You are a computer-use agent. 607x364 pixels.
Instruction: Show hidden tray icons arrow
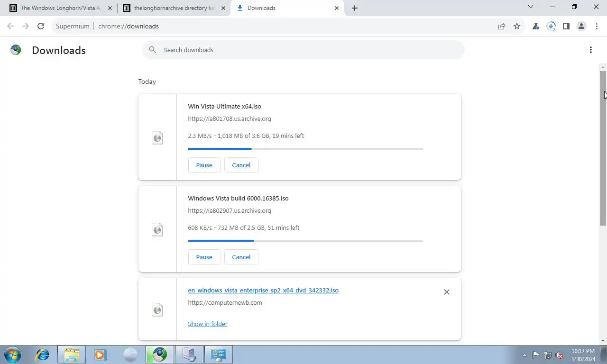524,355
